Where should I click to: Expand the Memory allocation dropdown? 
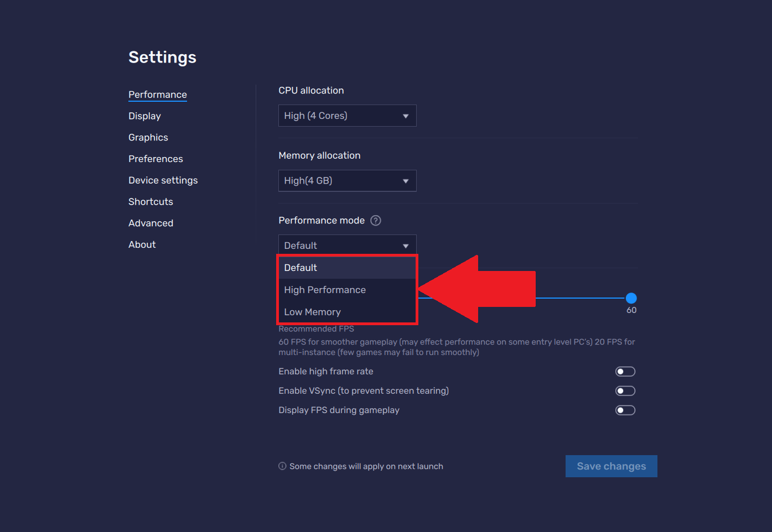point(347,181)
